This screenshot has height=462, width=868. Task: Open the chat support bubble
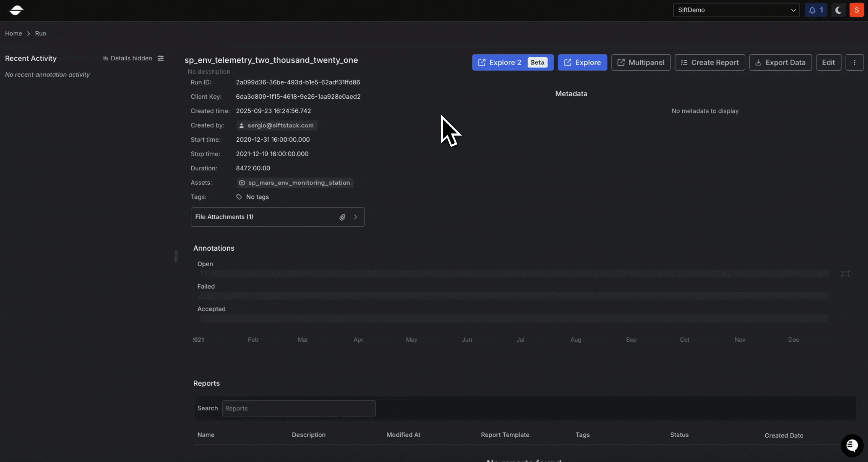click(x=852, y=445)
